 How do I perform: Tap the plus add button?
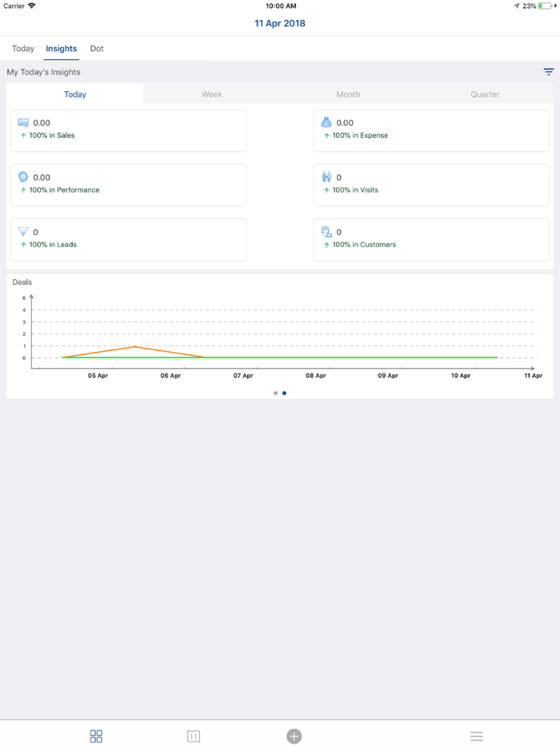point(294,736)
